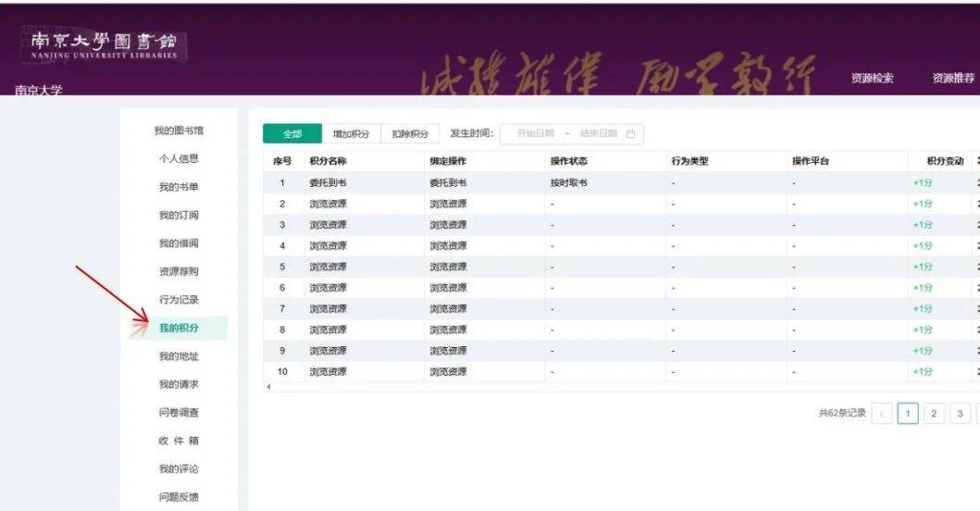Click the 结束日期 end date field
980x511 pixels.
[598, 134]
